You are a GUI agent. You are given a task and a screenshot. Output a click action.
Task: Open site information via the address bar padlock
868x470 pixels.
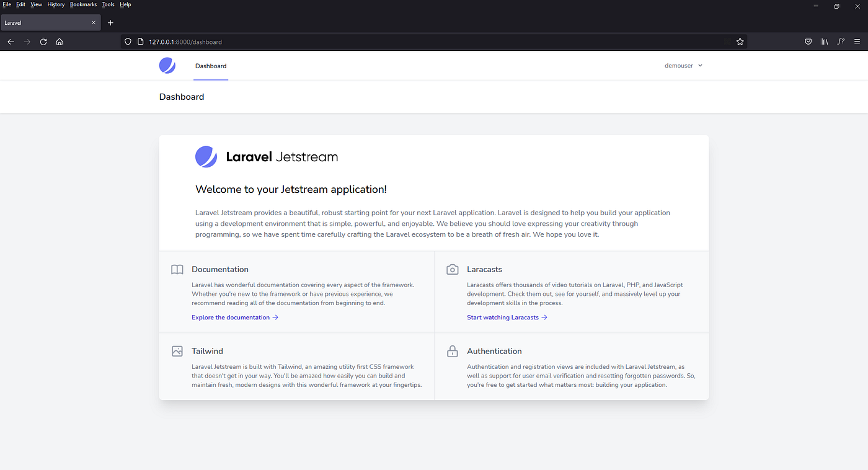point(139,42)
